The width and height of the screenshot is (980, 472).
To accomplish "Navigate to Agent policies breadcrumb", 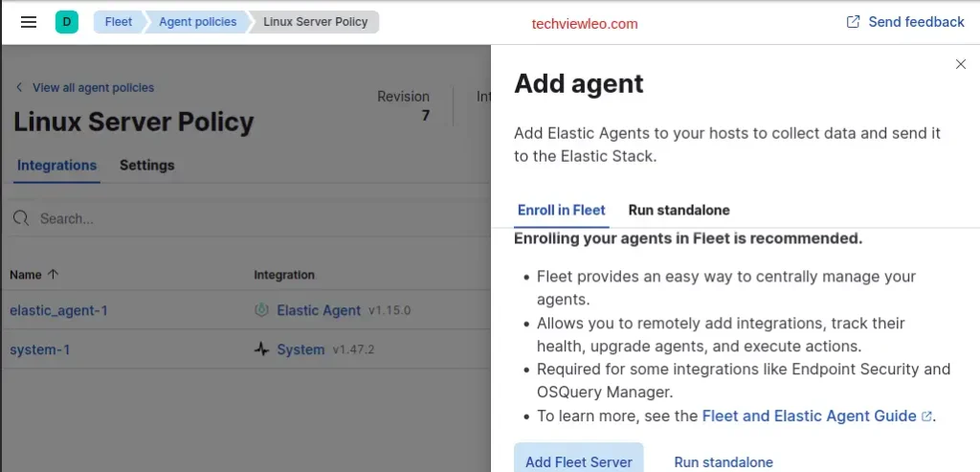I will tap(197, 22).
